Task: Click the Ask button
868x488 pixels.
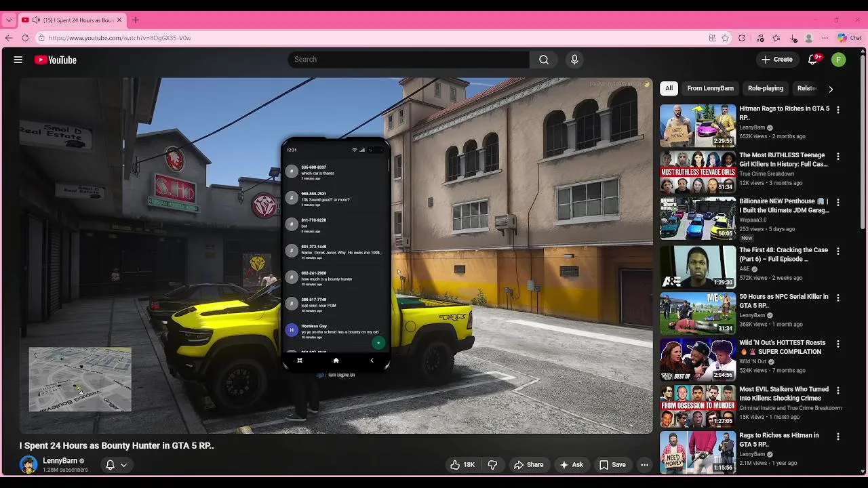Action: point(571,465)
